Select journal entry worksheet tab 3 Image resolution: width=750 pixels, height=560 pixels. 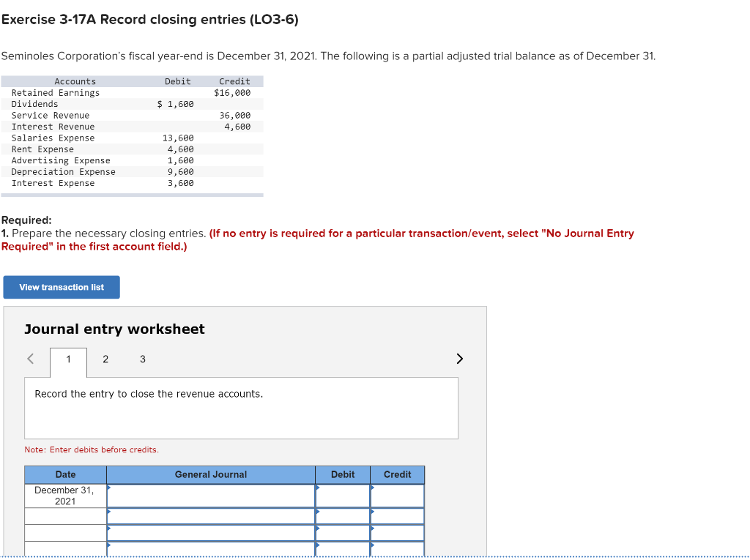pos(142,359)
